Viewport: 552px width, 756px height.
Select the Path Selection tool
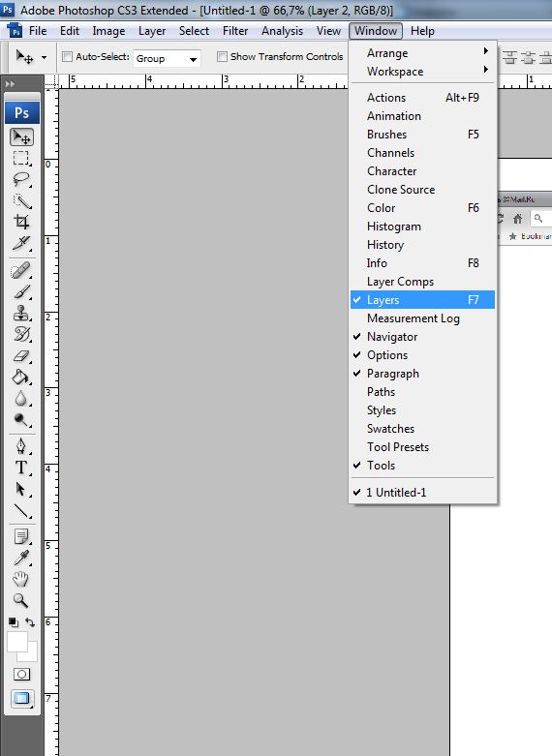click(21, 489)
